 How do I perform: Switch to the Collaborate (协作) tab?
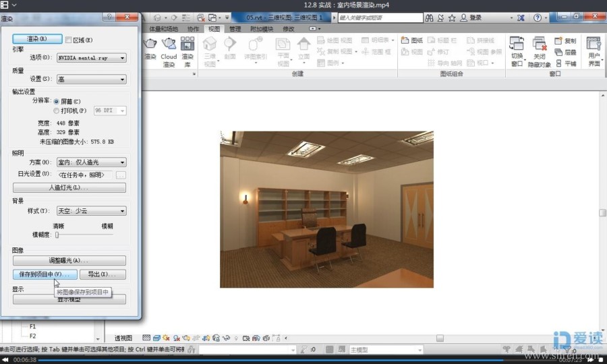(193, 29)
